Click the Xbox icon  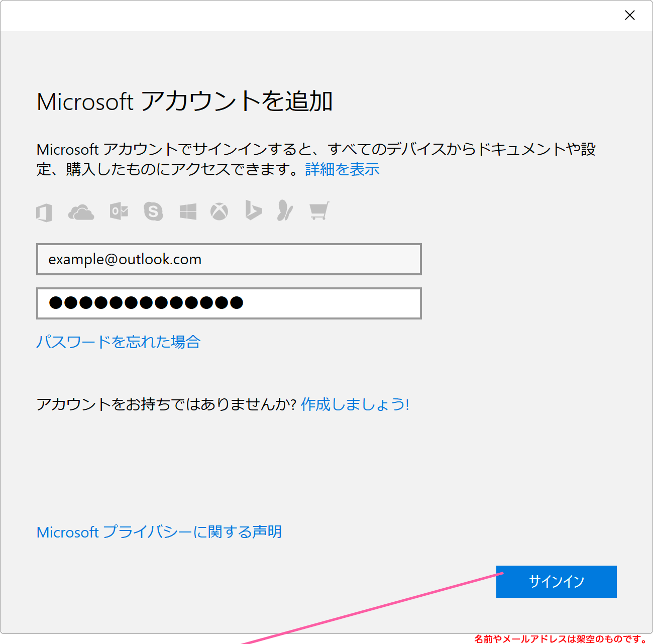coord(219,211)
